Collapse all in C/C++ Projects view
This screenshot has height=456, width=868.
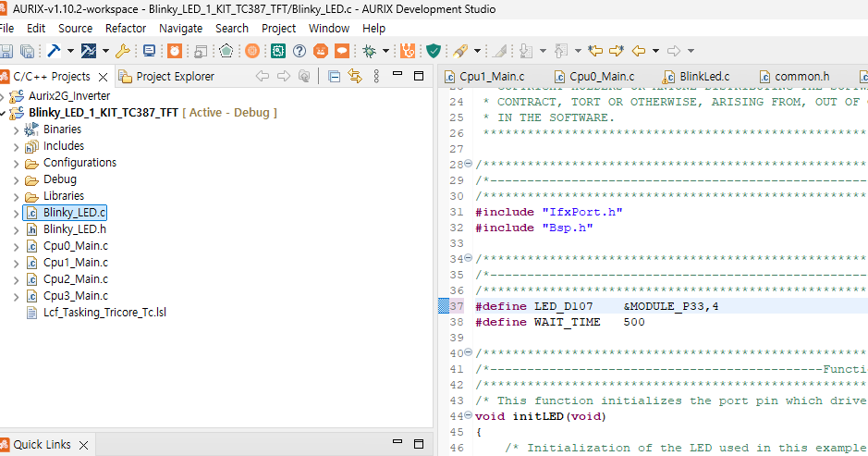tap(334, 77)
